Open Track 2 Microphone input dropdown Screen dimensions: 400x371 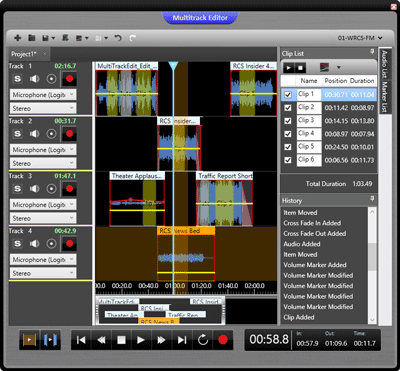coord(43,150)
